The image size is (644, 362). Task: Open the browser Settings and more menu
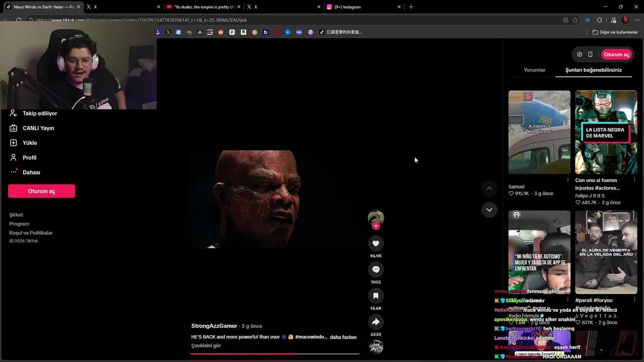(x=637, y=20)
